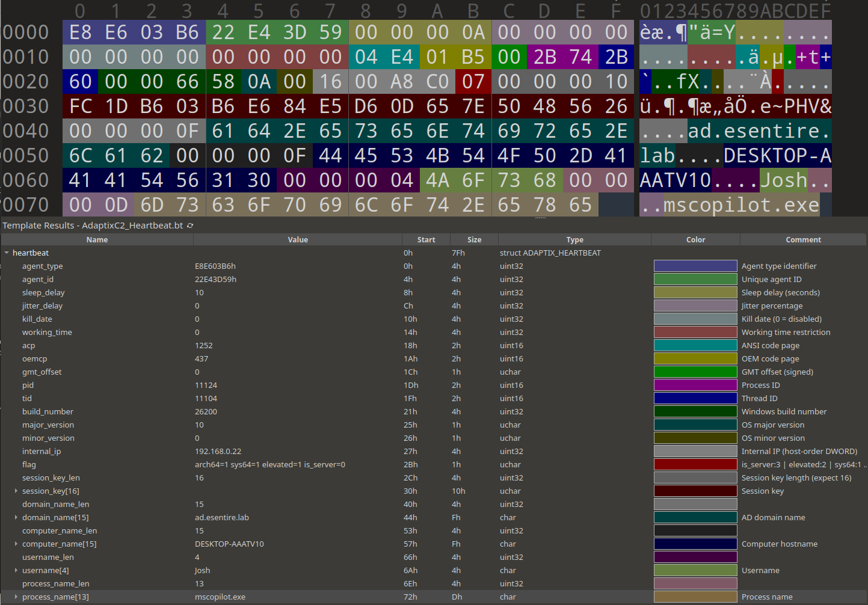Select the '72h' start offset cell
The width and height of the screenshot is (868, 605).
pos(410,597)
